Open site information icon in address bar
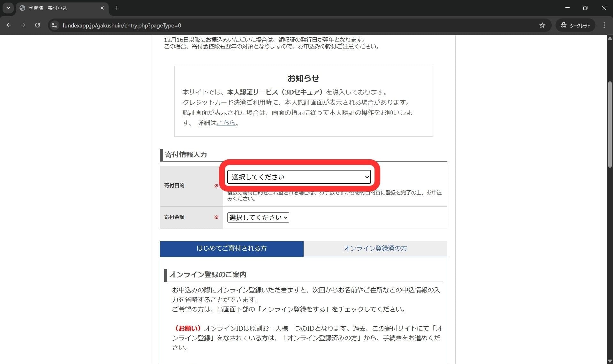This screenshot has height=364, width=613. click(x=55, y=25)
